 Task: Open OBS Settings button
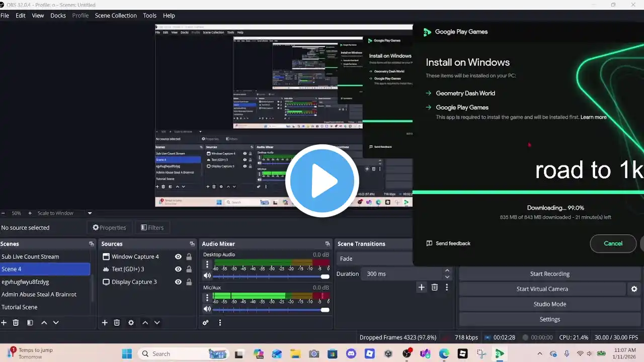[x=549, y=319]
